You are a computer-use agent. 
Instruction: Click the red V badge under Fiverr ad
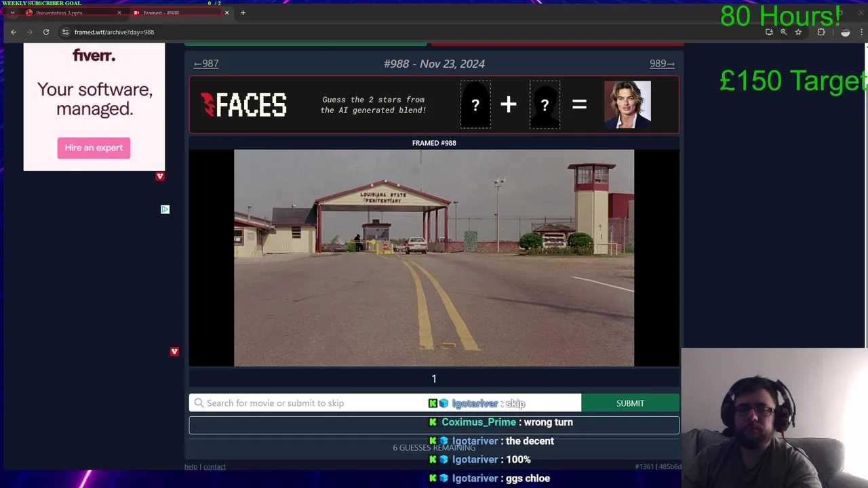click(x=160, y=176)
